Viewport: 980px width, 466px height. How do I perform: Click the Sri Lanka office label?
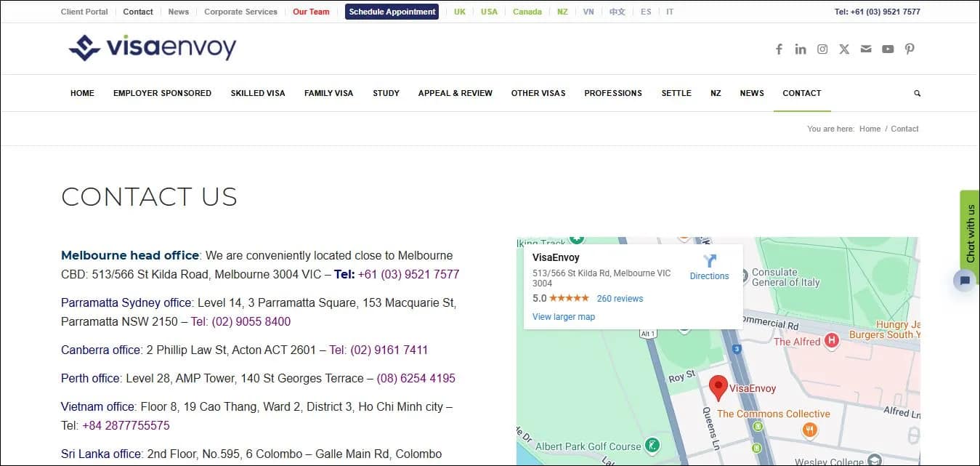tap(101, 454)
